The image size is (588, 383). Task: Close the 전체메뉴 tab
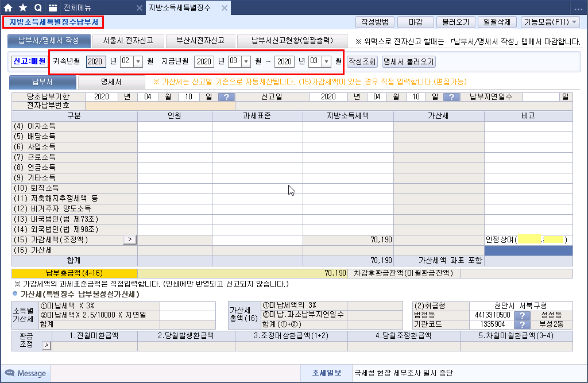pos(139,8)
